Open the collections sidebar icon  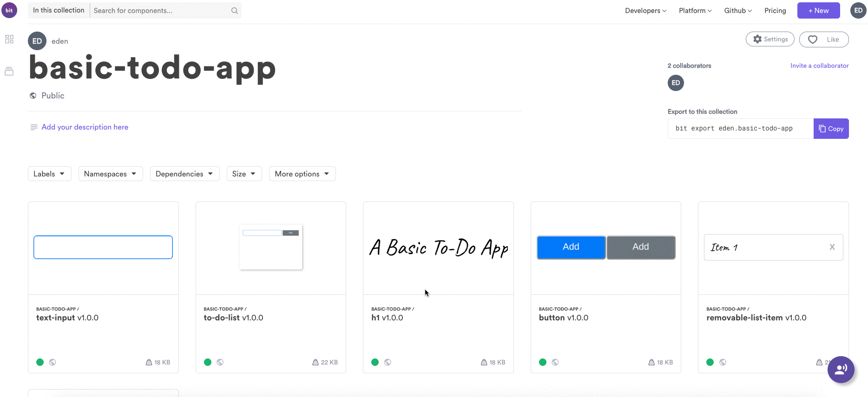(9, 71)
